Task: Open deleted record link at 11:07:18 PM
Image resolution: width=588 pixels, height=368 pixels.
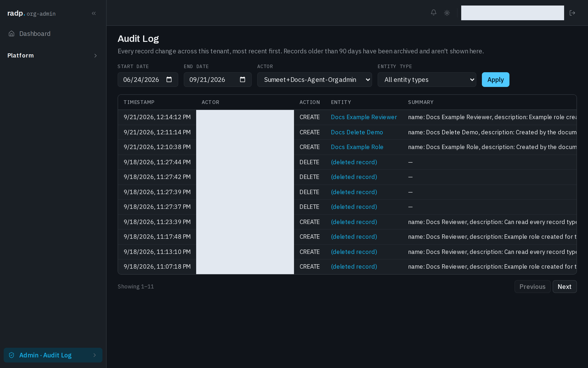Action: coord(354,267)
